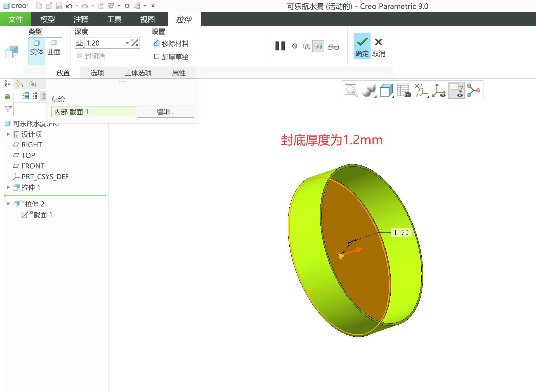Click the tree settings list icon
The width and height of the screenshot is (536, 392).
(x=25, y=96)
